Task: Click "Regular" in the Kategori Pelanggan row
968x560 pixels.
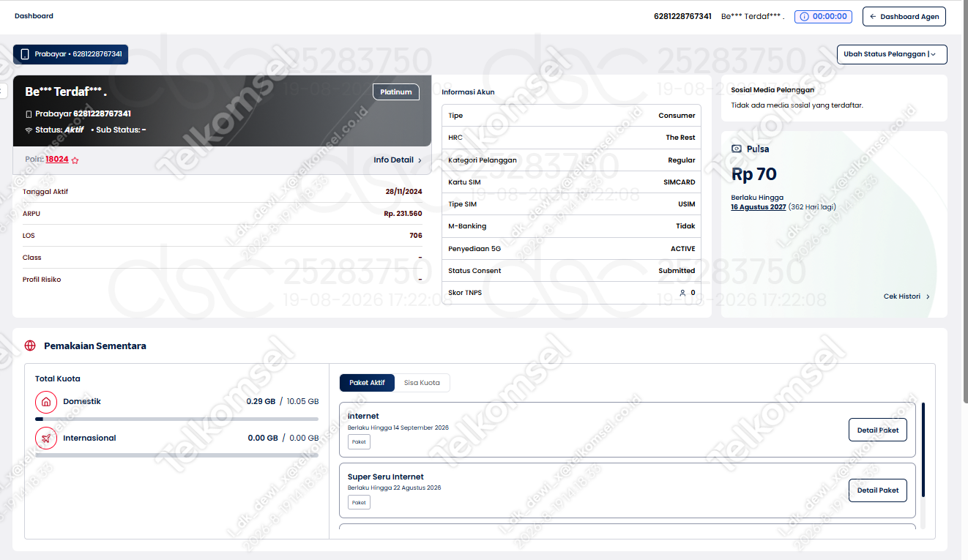Action: click(682, 160)
